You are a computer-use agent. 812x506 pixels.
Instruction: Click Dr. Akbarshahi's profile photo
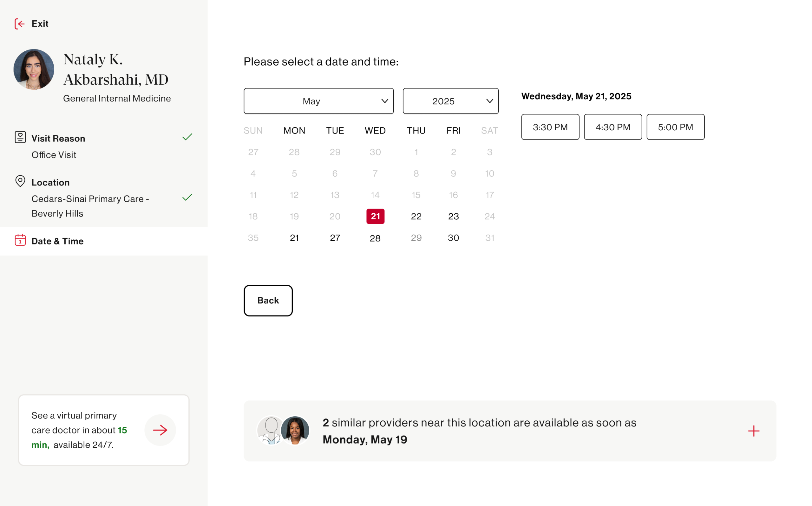(x=34, y=69)
